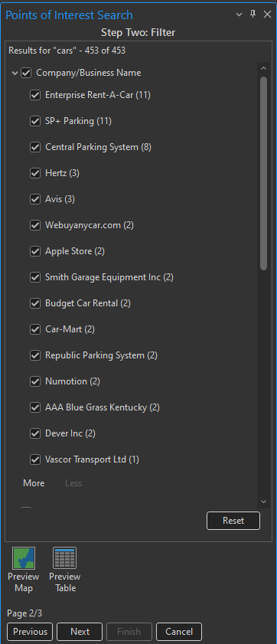Collapse the Company/Business Name group

(x=15, y=73)
